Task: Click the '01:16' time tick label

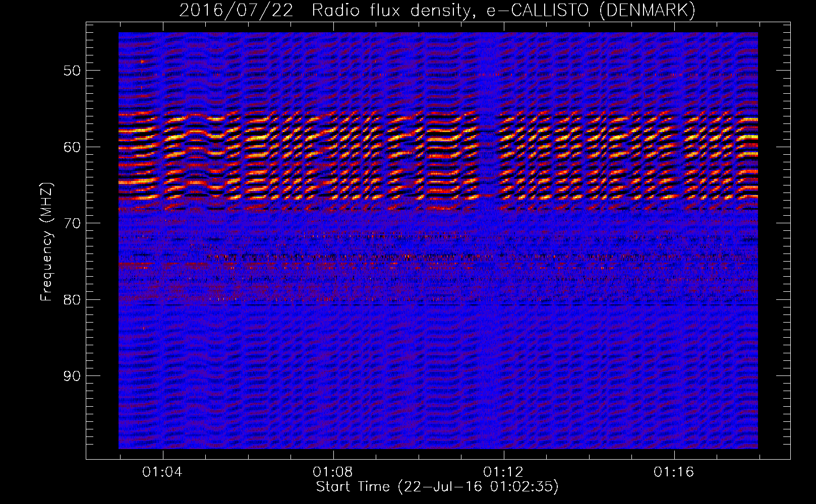Action: (x=674, y=472)
